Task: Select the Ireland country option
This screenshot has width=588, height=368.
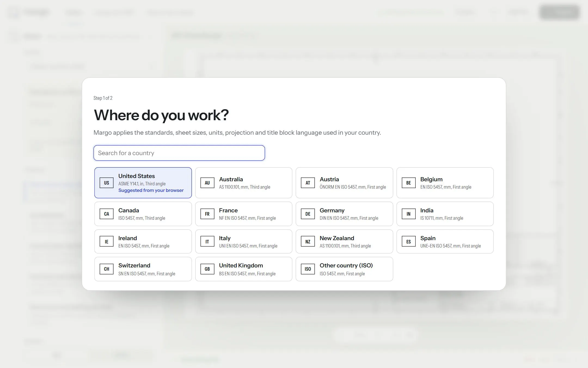Action: click(x=143, y=242)
